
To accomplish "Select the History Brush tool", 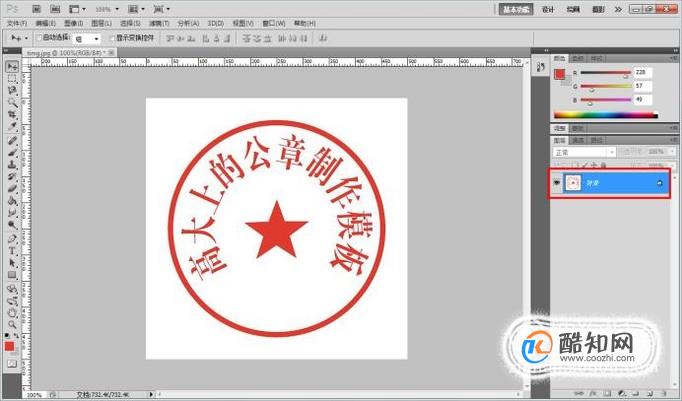I will pos(12,177).
